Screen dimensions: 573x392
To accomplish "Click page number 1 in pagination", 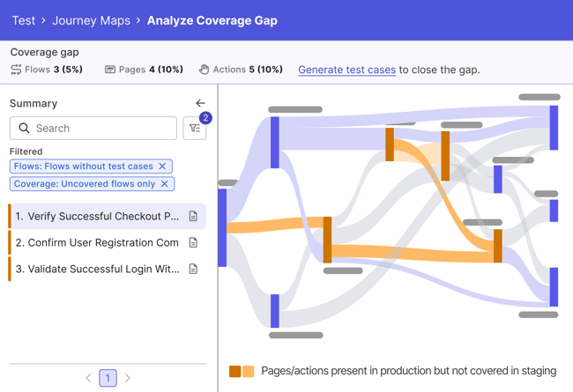I will [108, 378].
